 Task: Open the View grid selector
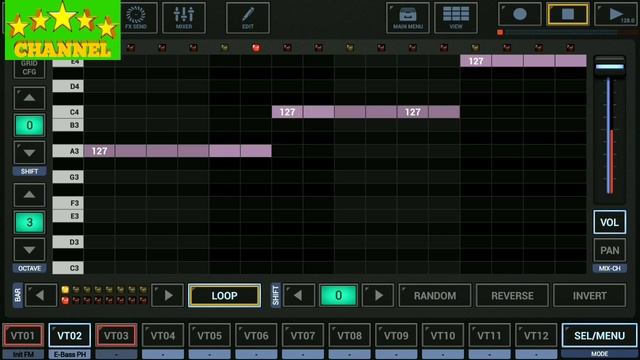(456, 18)
